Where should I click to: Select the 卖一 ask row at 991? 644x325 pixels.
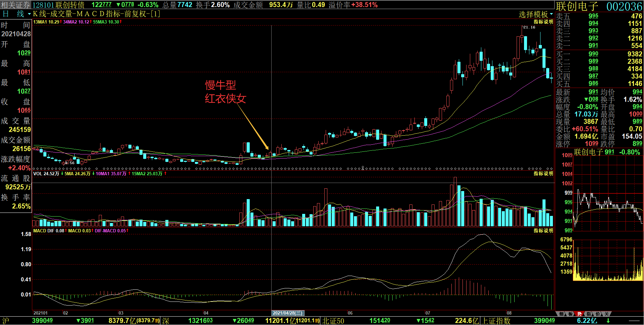click(x=599, y=46)
